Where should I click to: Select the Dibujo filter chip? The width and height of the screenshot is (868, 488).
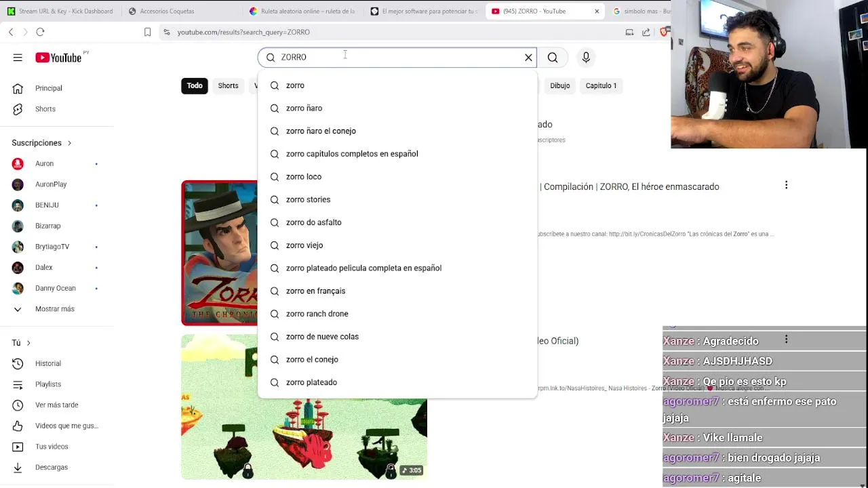coord(559,85)
